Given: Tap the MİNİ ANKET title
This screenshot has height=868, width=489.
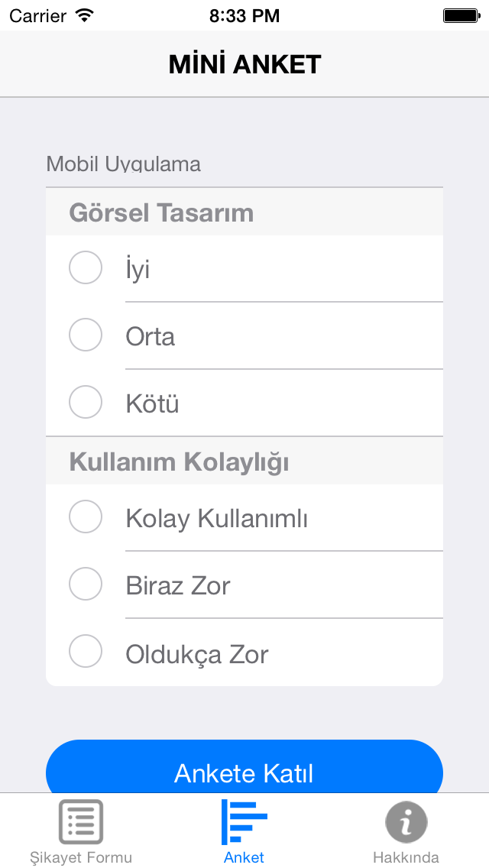Looking at the screenshot, I should click(244, 64).
